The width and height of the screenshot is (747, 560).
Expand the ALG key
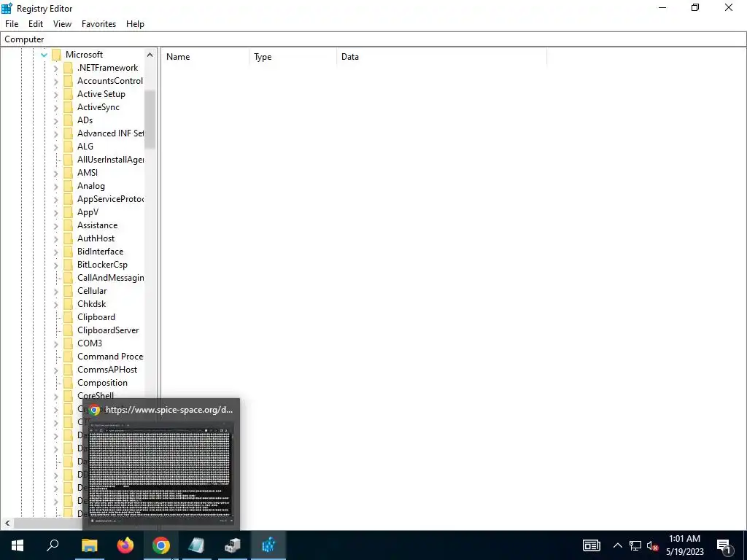pyautogui.click(x=55, y=147)
